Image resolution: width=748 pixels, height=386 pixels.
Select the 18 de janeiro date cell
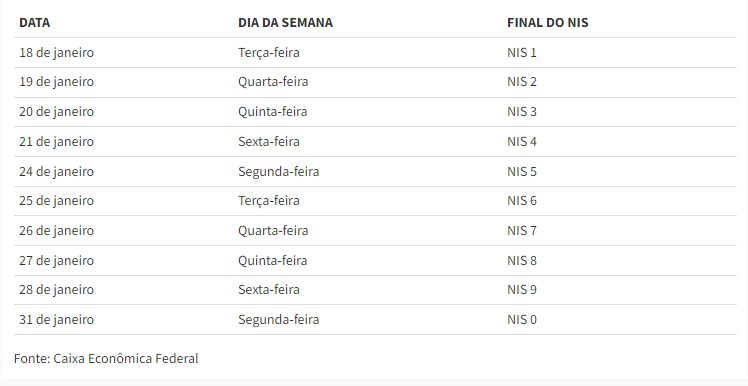(56, 52)
